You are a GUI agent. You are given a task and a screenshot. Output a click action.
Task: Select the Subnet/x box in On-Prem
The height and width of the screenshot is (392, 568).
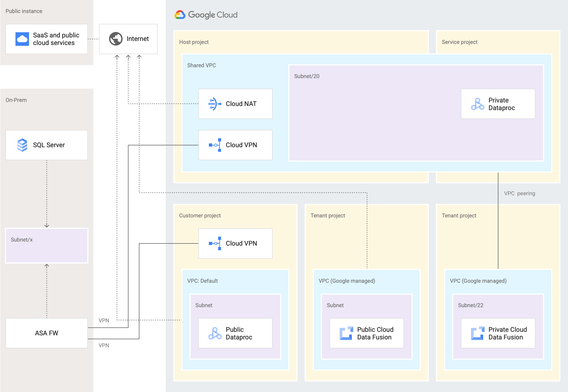[x=47, y=246]
